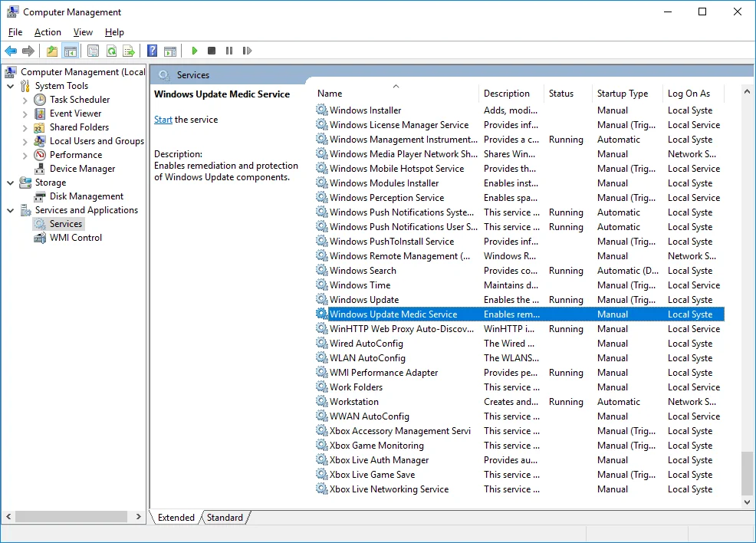The height and width of the screenshot is (543, 756).
Task: Switch to the Standard tab
Action: pos(225,518)
